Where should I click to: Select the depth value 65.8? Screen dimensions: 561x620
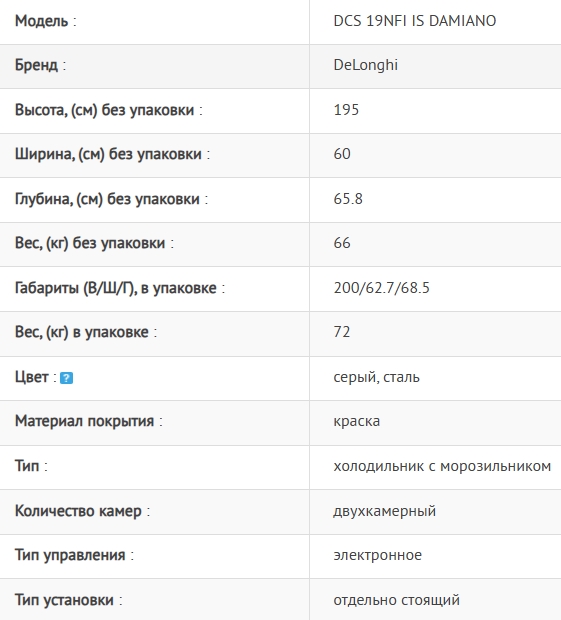pyautogui.click(x=348, y=199)
